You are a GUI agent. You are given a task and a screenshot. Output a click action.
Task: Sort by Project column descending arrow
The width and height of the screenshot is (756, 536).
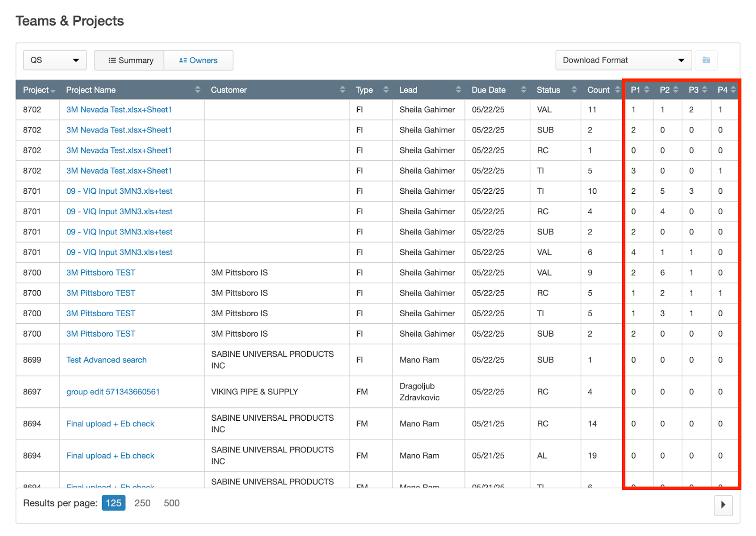53,91
